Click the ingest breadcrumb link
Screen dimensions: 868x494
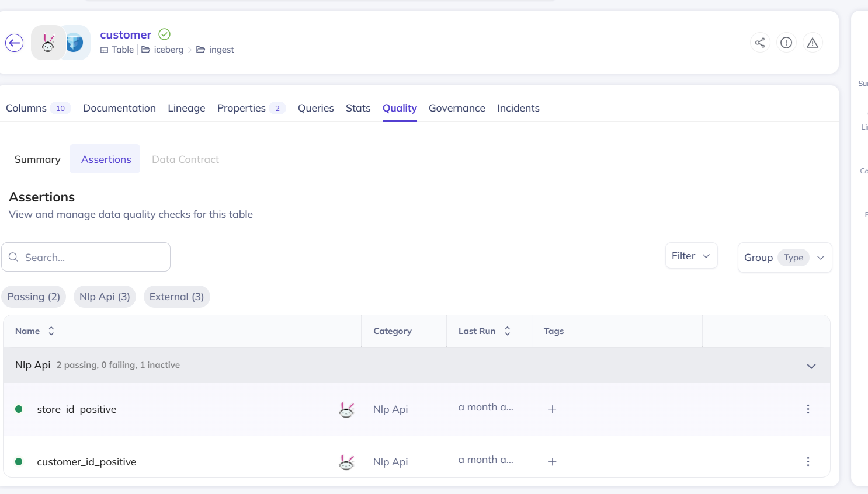click(x=221, y=50)
